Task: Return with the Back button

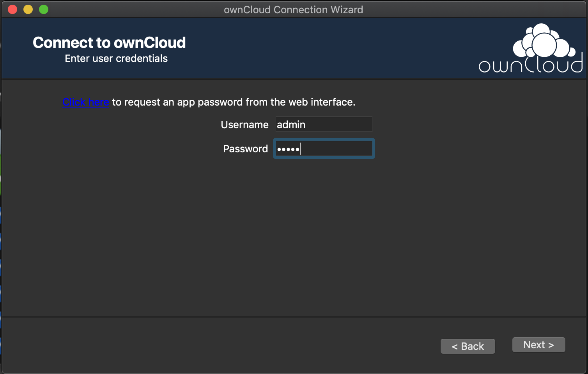Action: pos(468,346)
